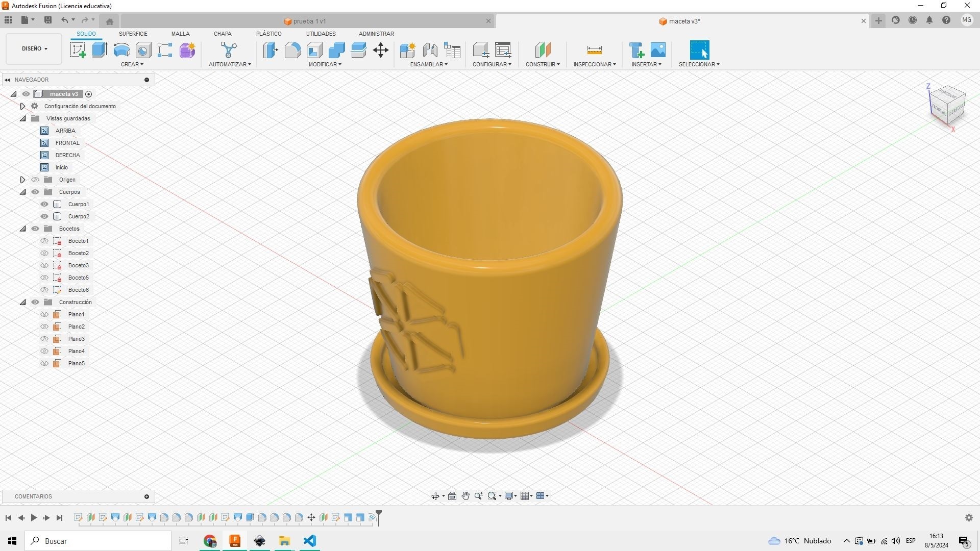
Task: Collapse the Bocetos folder
Action: tap(22, 229)
